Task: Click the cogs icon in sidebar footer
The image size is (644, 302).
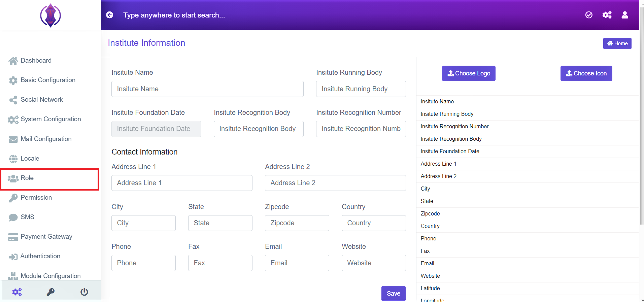Action: pos(17,292)
